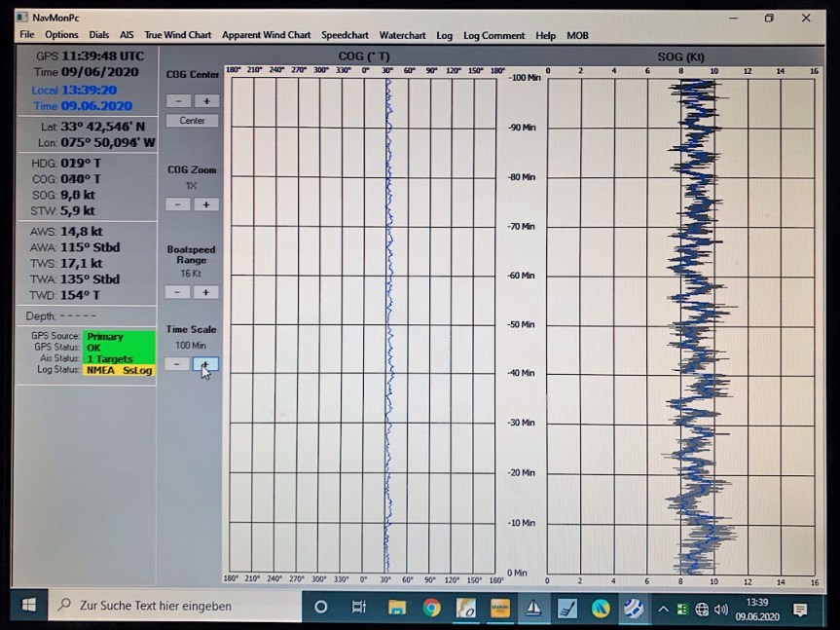Viewport: 840px width, 630px height.
Task: Click the COG Center minus button
Action: click(x=178, y=101)
